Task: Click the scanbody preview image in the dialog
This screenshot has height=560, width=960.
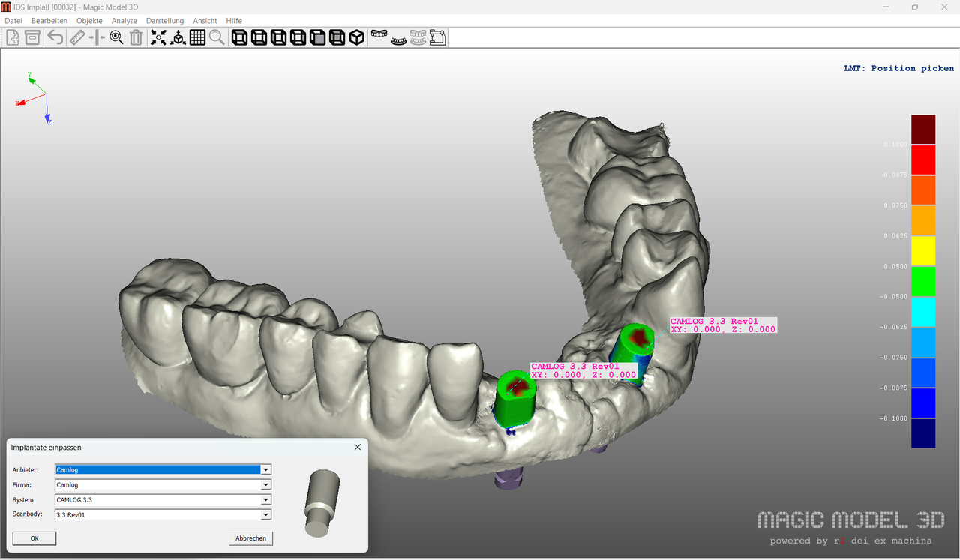Action: (322, 502)
